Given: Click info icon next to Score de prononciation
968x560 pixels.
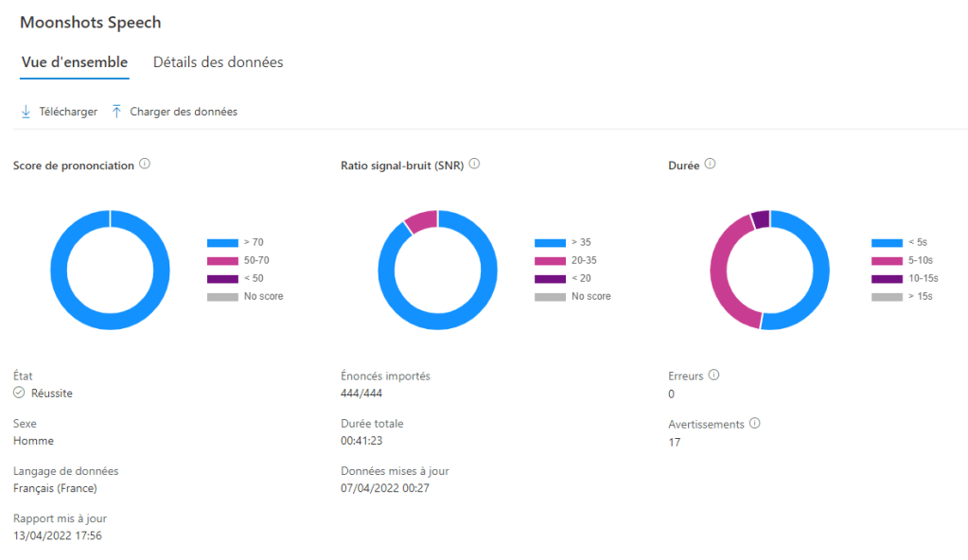Looking at the screenshot, I should point(144,163).
